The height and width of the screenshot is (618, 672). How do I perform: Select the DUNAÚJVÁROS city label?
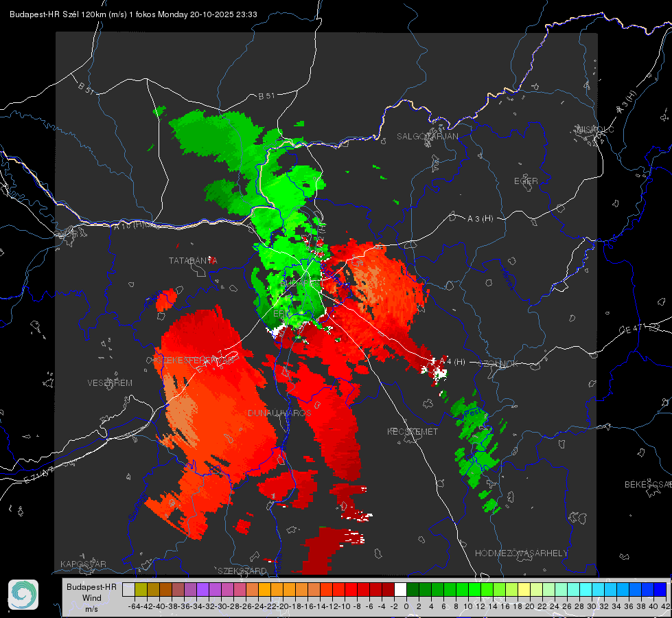(x=279, y=413)
